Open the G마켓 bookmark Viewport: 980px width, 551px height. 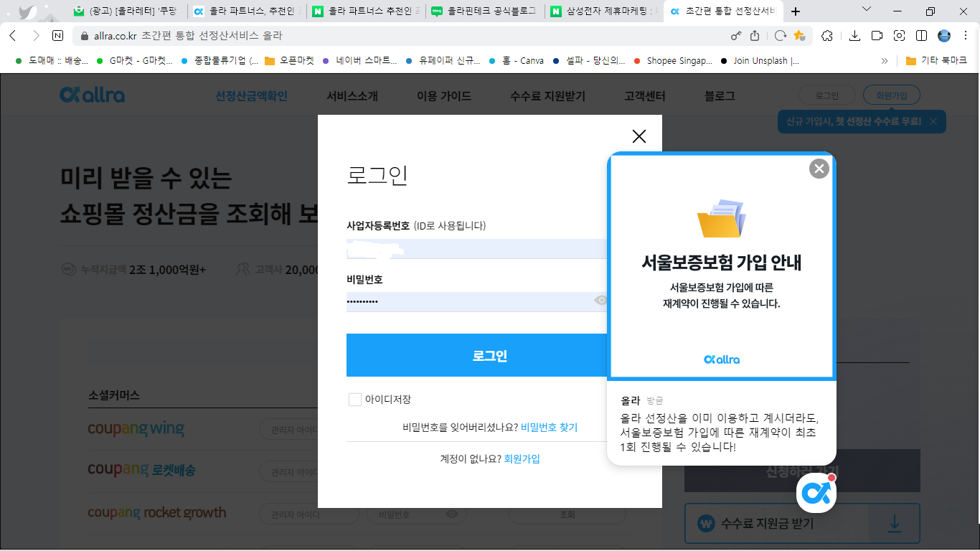click(x=135, y=61)
